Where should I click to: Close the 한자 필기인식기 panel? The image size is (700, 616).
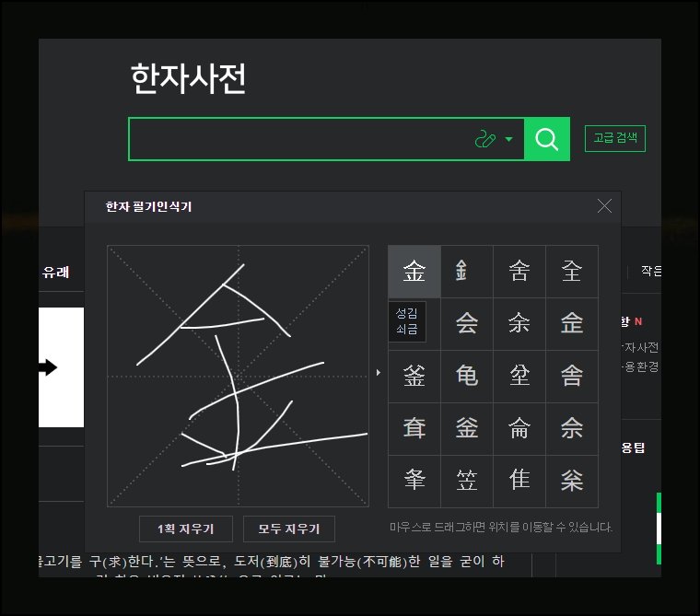tap(604, 206)
